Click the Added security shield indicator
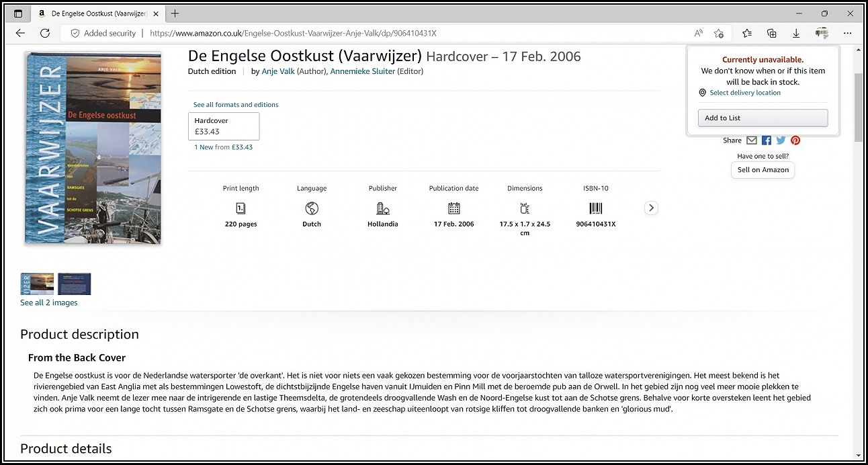868x465 pixels. (x=103, y=33)
